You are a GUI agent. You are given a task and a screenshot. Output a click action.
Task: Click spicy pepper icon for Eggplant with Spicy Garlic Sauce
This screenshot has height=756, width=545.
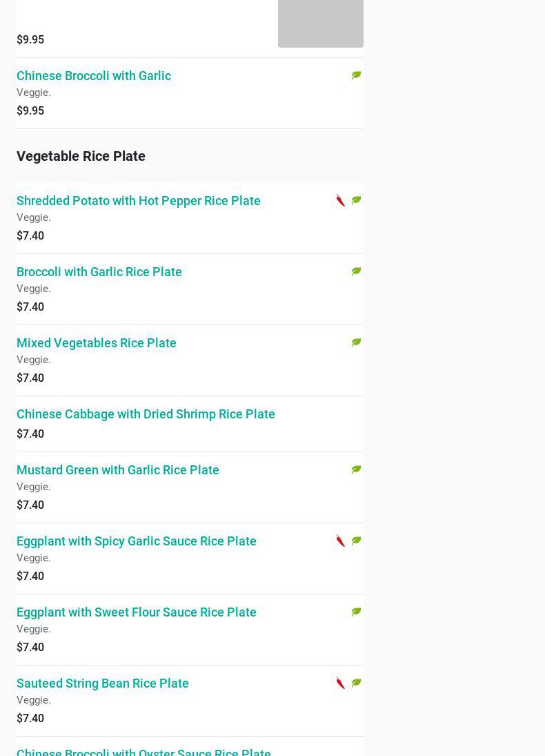(341, 541)
